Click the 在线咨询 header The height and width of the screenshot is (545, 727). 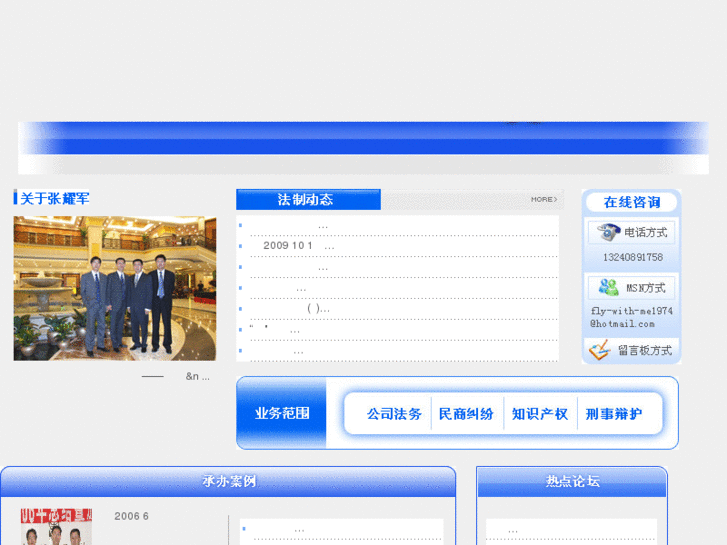click(x=631, y=202)
